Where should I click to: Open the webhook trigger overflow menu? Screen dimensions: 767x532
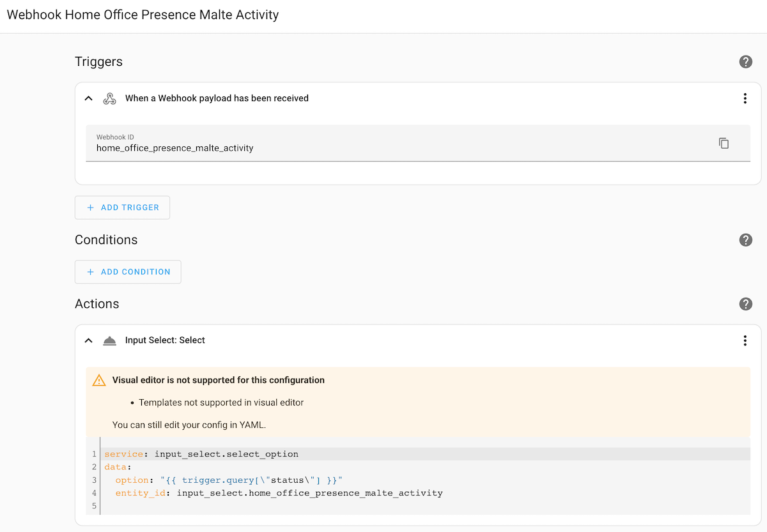pyautogui.click(x=745, y=98)
